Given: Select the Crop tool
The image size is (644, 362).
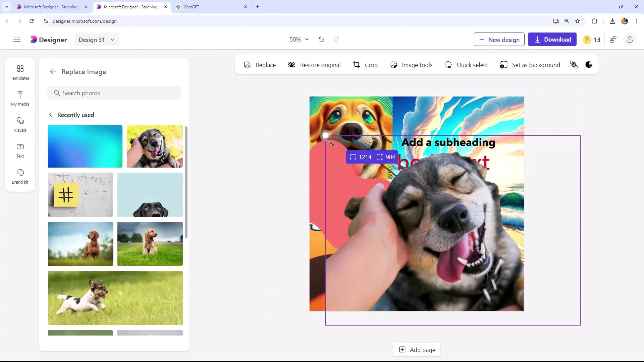Looking at the screenshot, I should click(365, 65).
